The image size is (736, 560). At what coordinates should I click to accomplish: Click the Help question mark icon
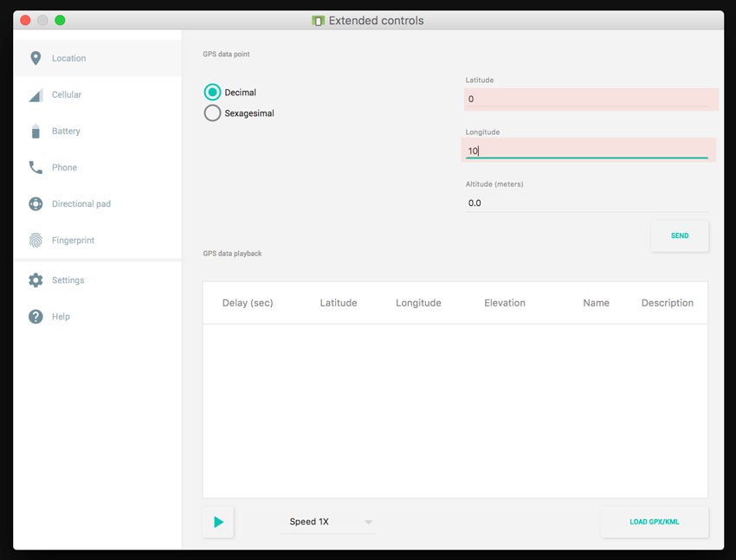point(36,317)
